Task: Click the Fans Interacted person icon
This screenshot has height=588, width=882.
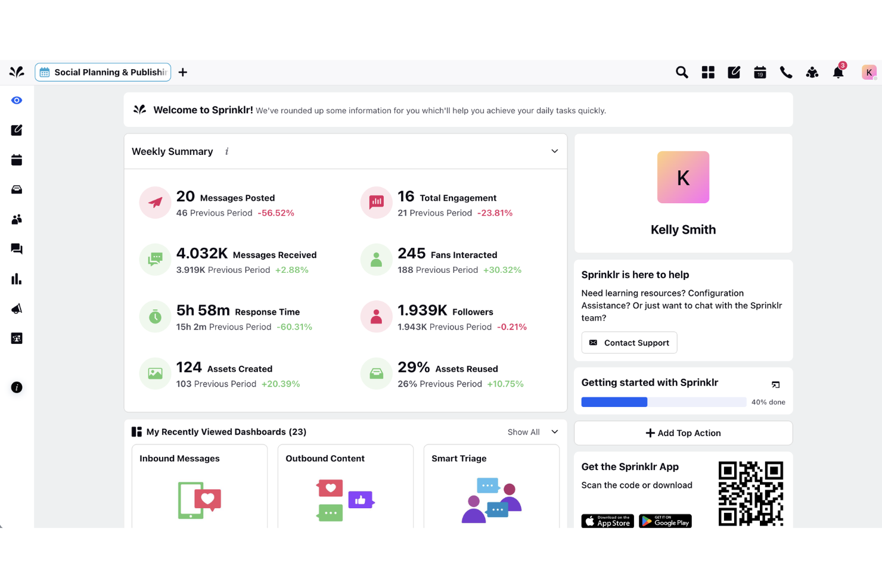Action: pos(377,259)
